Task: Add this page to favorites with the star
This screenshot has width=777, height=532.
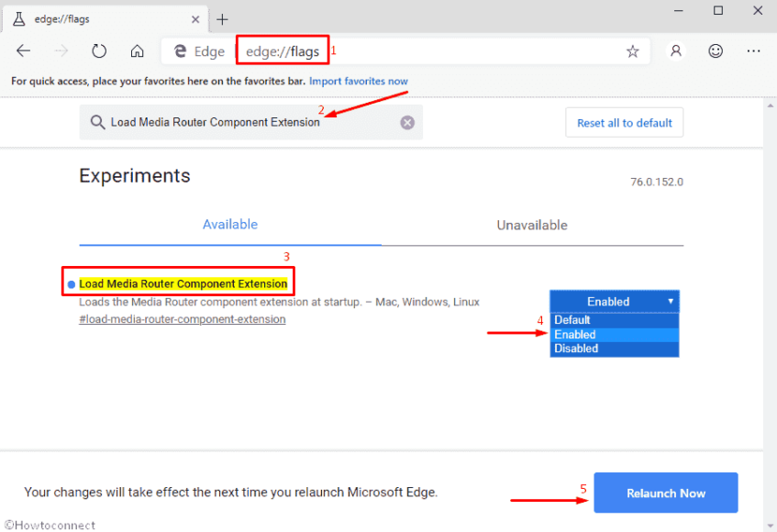Action: pyautogui.click(x=632, y=51)
